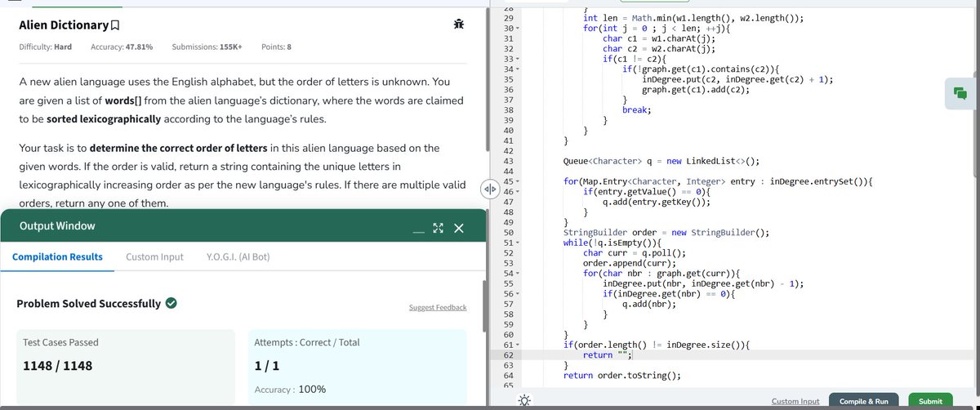Open the Y.O.G.I. (AI Bot) tab

click(x=238, y=256)
